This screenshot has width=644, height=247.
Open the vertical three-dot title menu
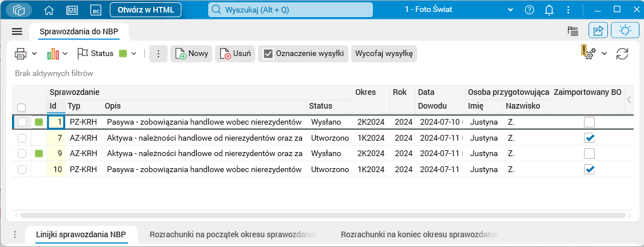point(568,10)
